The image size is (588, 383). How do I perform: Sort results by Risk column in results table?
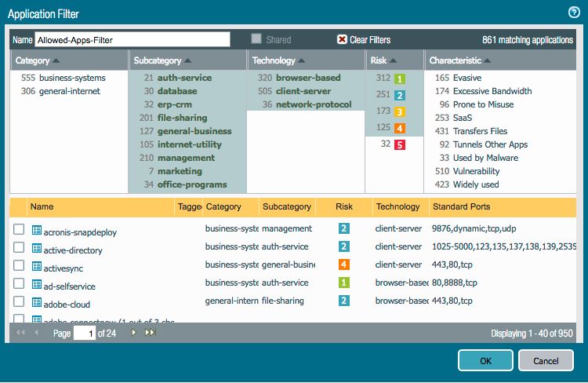[344, 206]
